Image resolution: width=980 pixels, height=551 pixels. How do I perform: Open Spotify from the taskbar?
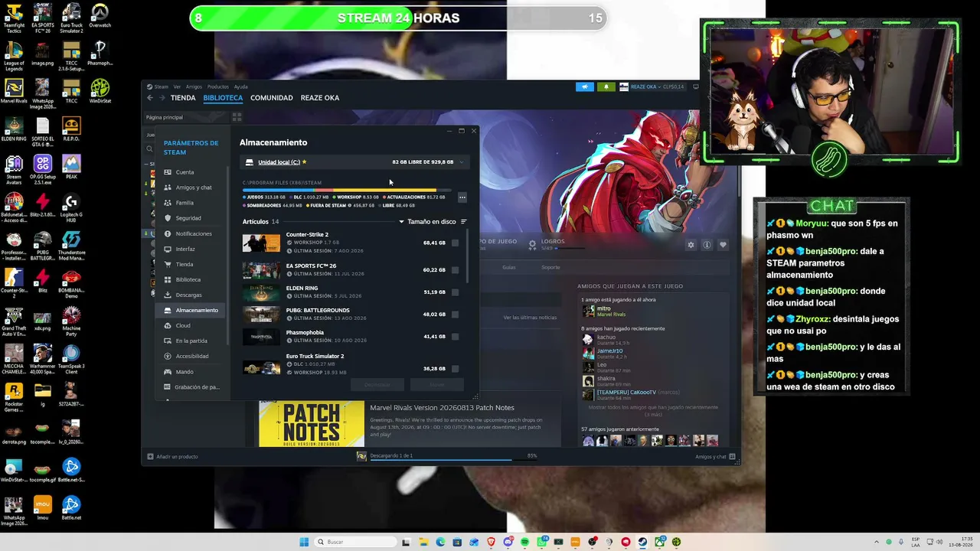pos(524,542)
